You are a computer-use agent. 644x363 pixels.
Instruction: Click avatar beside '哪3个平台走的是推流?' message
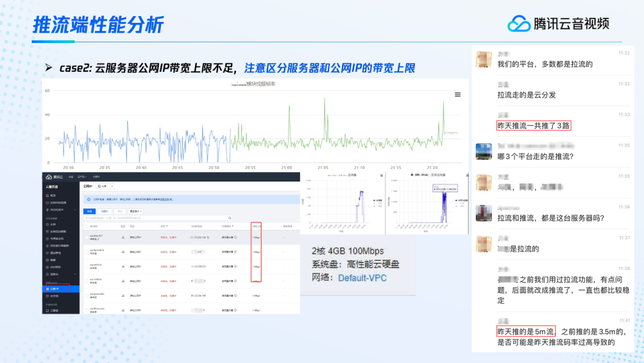(484, 151)
